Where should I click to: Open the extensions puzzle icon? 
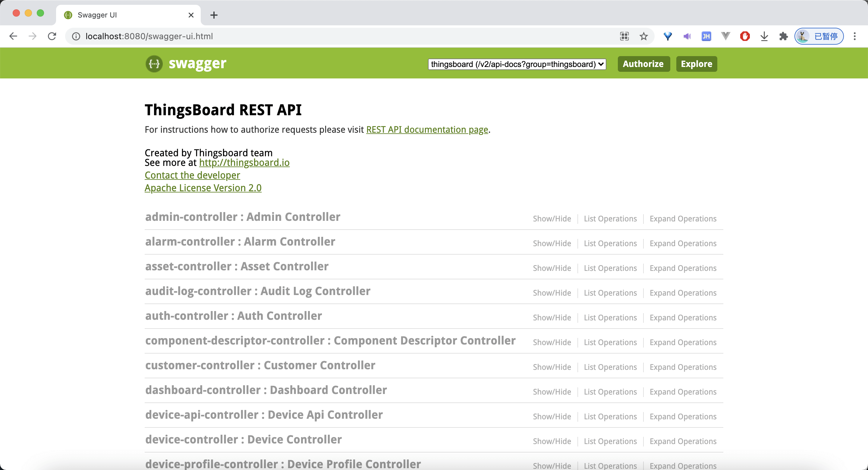pyautogui.click(x=783, y=36)
